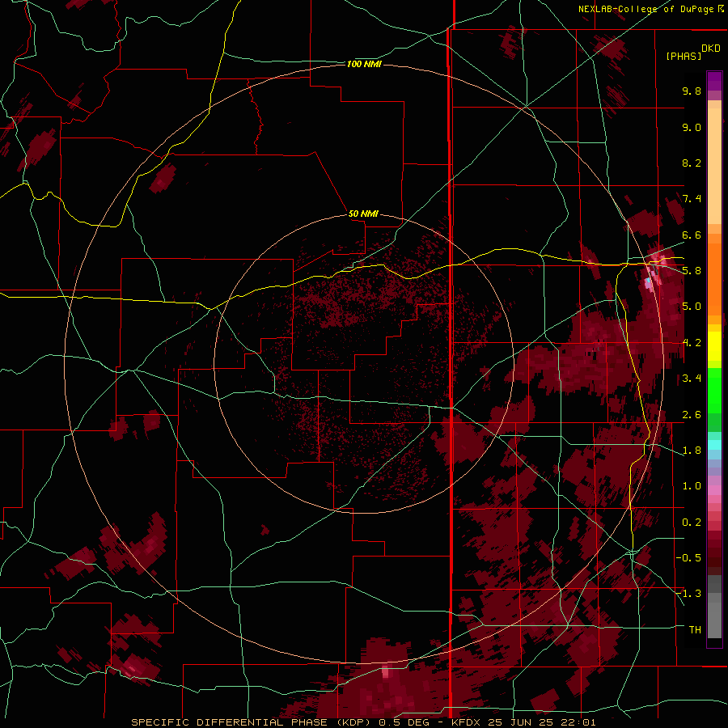Click the pink KDP core at the bottom center

tap(385, 672)
